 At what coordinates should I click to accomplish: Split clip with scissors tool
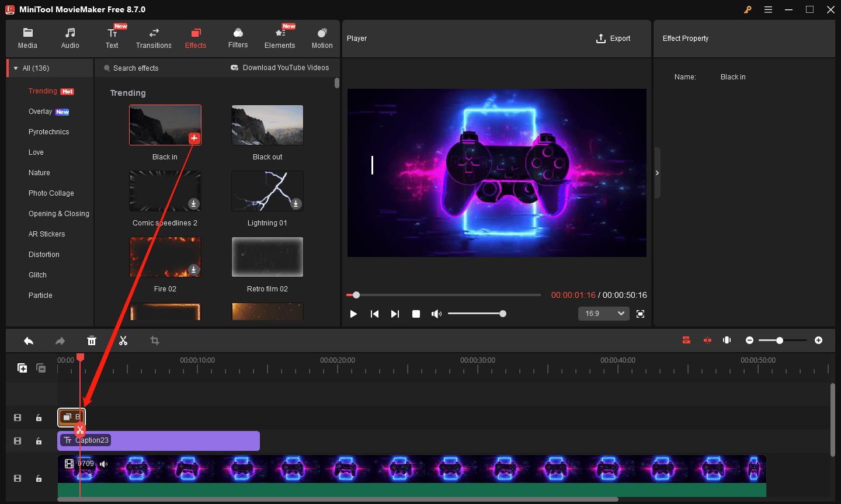pyautogui.click(x=123, y=340)
